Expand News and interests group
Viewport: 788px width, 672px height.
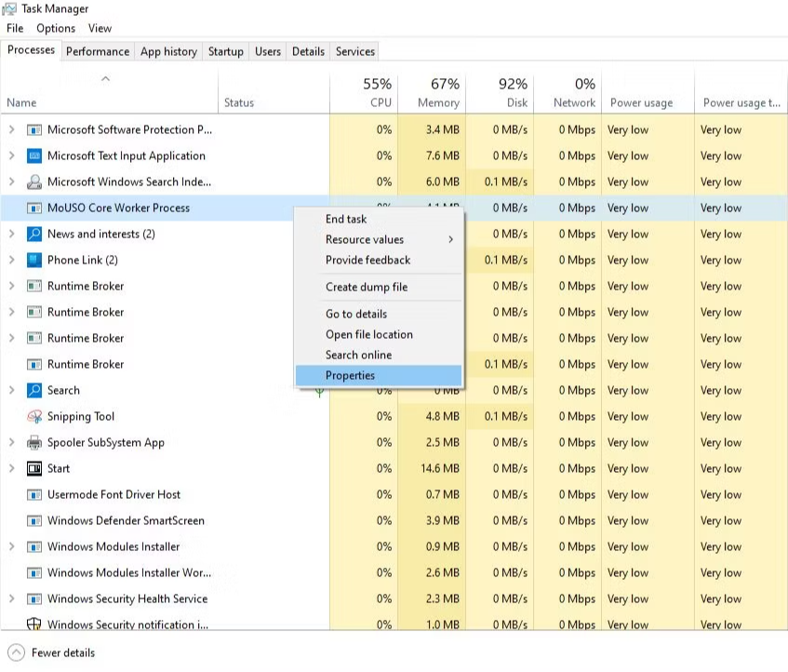tap(11, 234)
